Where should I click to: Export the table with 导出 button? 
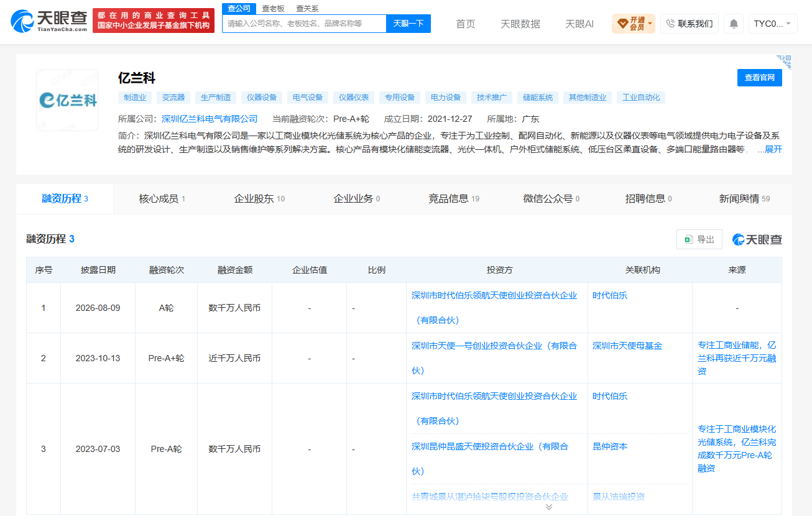699,239
